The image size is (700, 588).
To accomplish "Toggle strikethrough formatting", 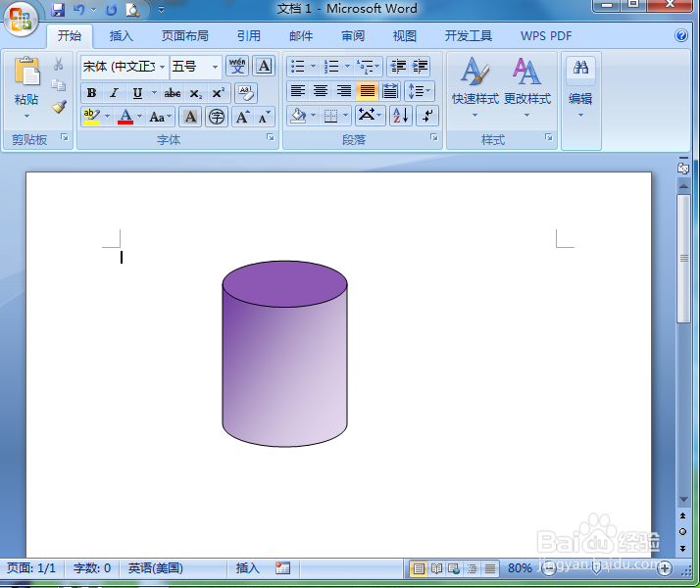I will [x=173, y=93].
